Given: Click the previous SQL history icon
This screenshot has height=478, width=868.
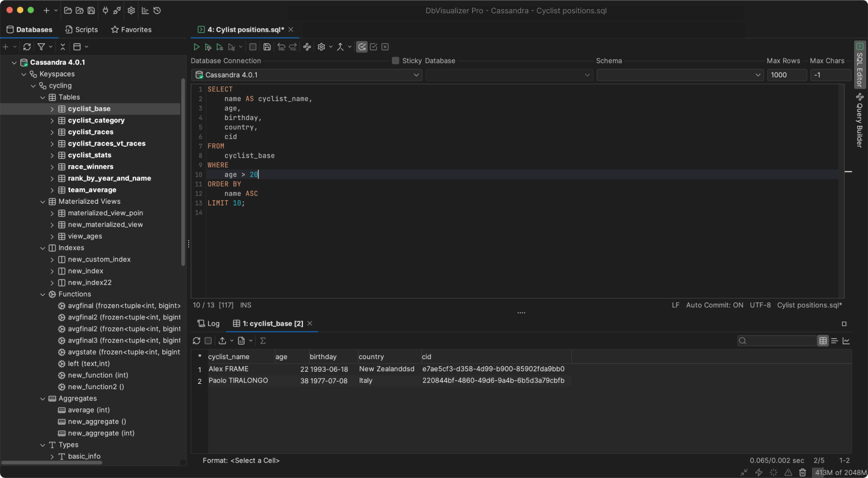Looking at the screenshot, I should [281, 47].
